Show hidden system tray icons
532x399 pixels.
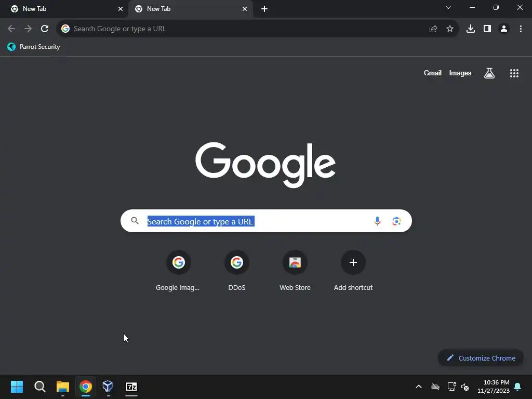419,387
